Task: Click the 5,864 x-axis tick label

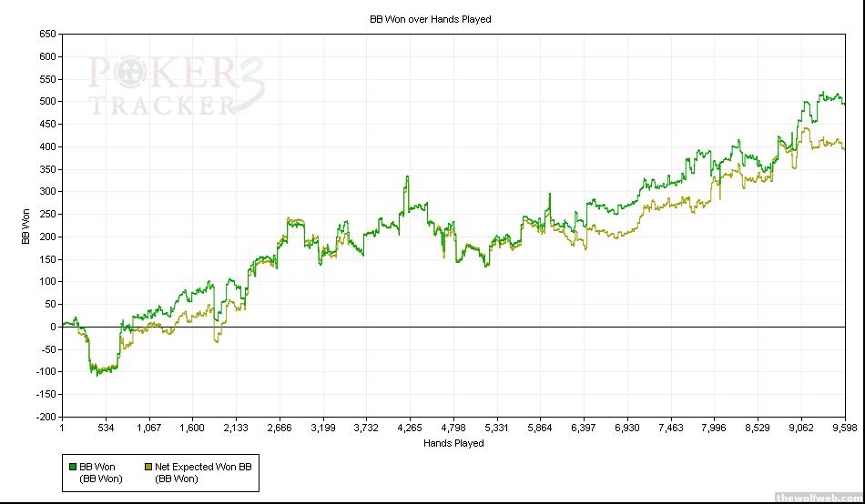Action: pos(539,427)
